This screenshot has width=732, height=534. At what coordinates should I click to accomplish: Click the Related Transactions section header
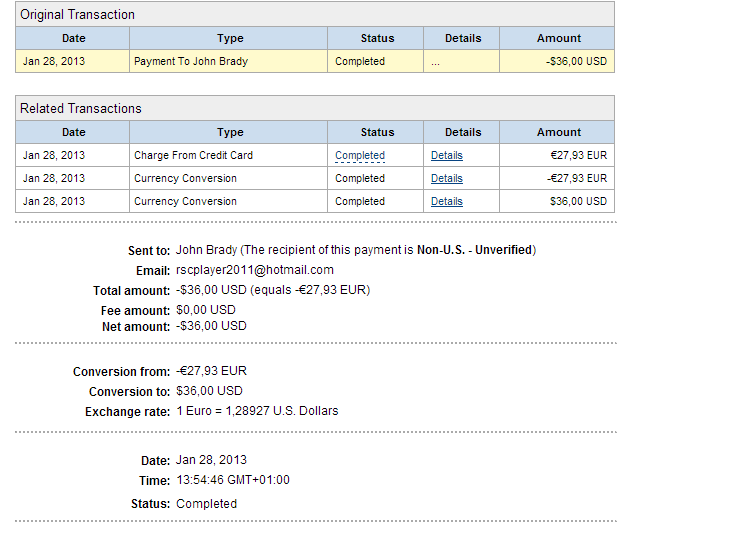tap(81, 108)
